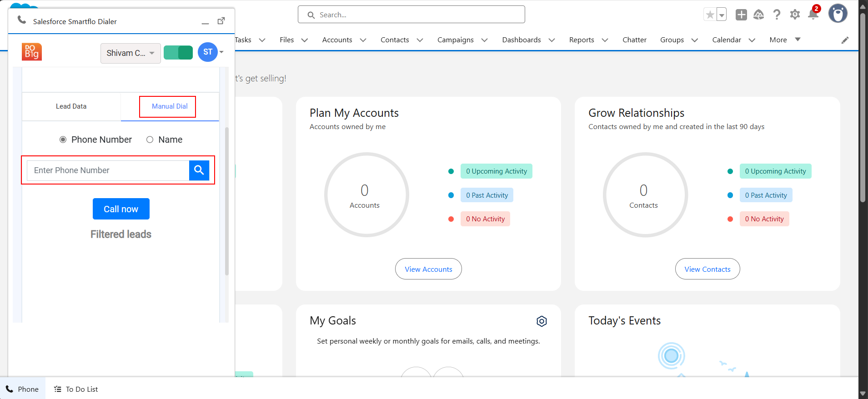
Task: Open the Chatter navigation tab
Action: tap(634, 40)
